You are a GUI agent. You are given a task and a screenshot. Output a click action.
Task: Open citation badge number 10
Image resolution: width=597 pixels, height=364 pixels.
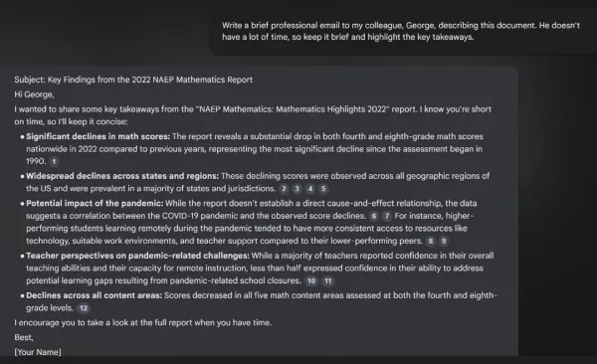[x=311, y=281]
